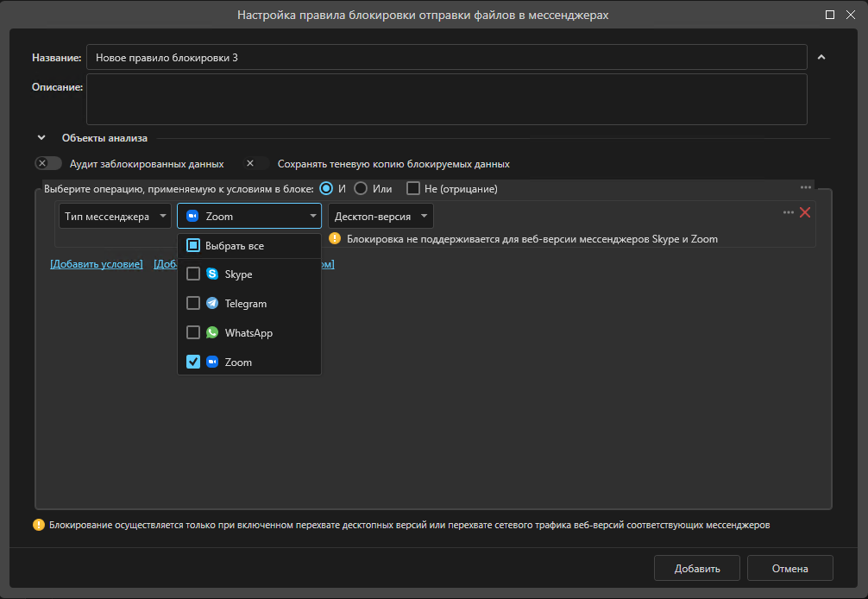Click the Zoom icon in dropdown list

tap(212, 362)
